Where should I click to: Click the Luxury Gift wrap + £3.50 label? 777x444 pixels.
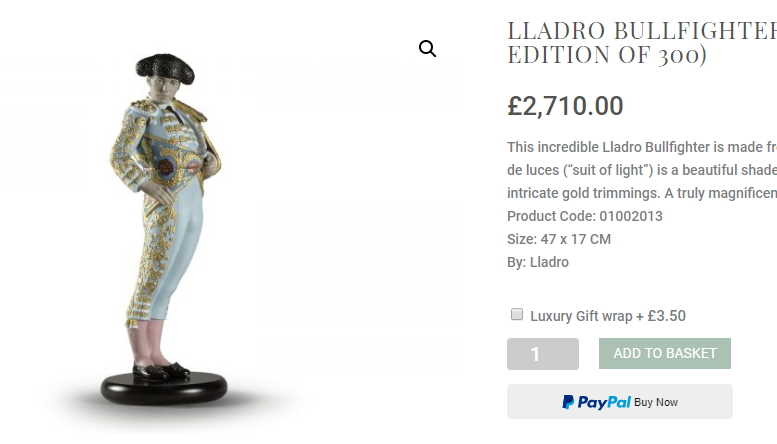click(608, 316)
